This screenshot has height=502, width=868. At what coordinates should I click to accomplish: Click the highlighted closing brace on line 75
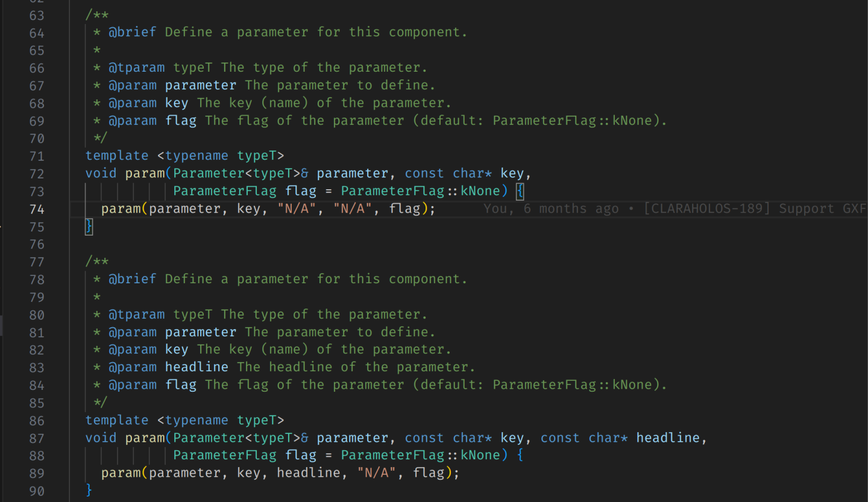(x=89, y=227)
